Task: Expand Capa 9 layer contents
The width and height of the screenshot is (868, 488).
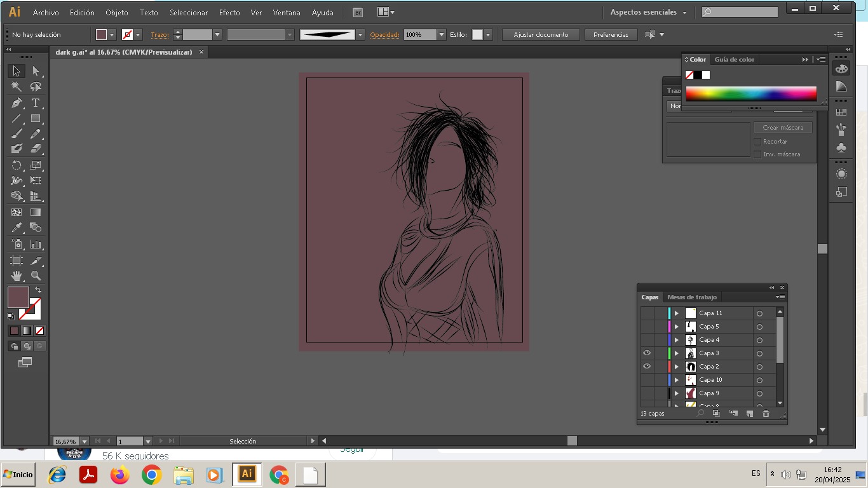Action: pos(677,393)
